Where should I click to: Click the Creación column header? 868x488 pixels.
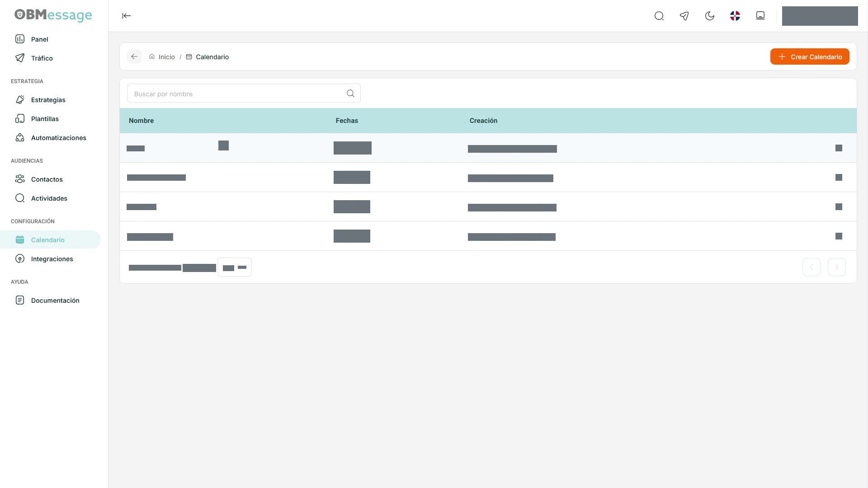[483, 121]
